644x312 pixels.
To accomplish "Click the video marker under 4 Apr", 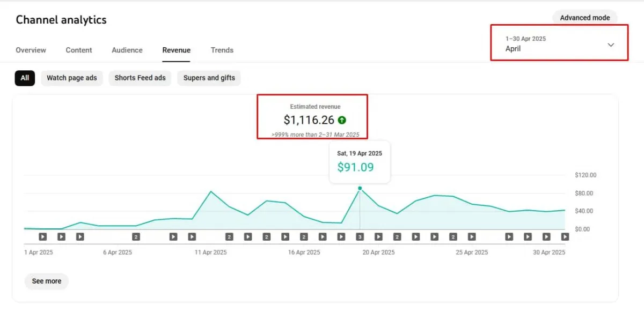I will pos(80,236).
